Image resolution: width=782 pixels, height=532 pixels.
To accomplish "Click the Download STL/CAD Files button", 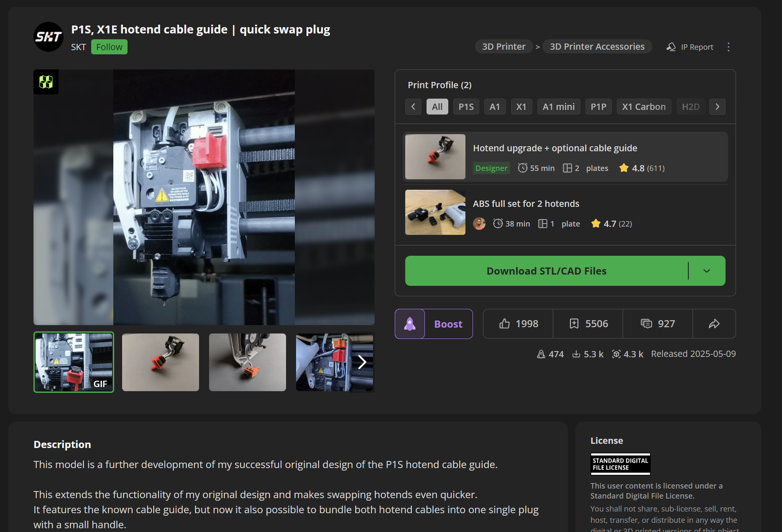I will 546,271.
